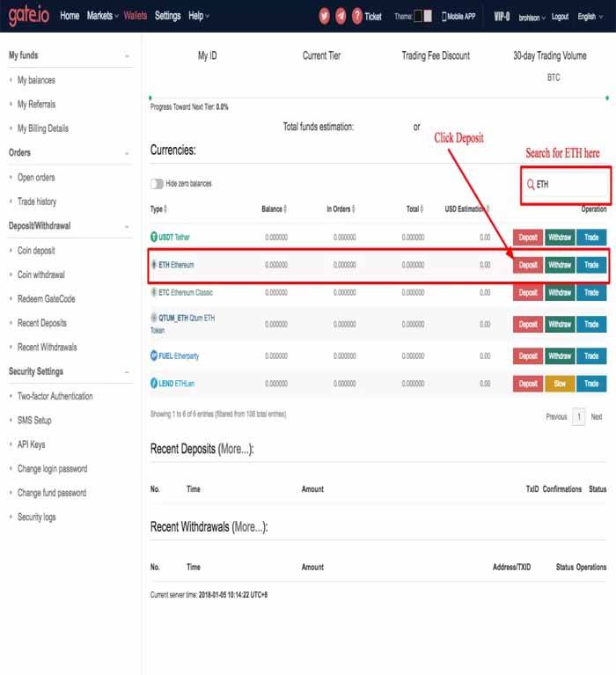
Task: Open Change login password
Action: (x=52, y=468)
